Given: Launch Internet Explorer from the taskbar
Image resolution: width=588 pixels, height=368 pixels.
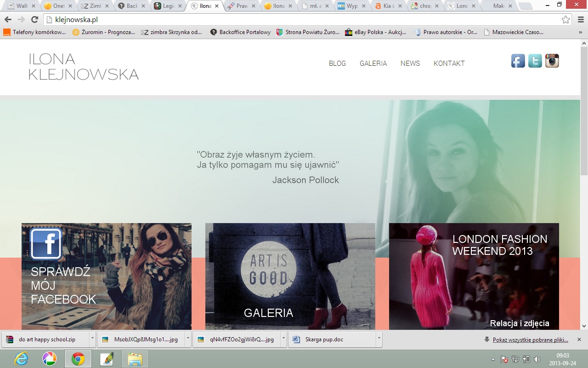Looking at the screenshot, I should [x=21, y=358].
